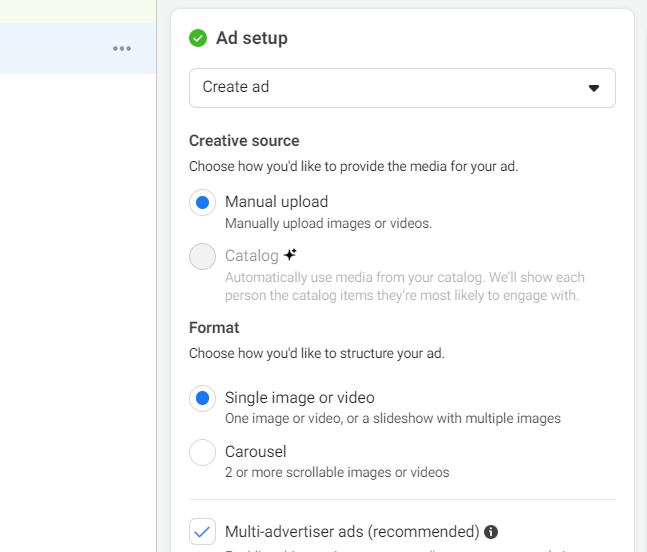The image size is (647, 552).
Task: Click the Single image or video label
Action: click(x=299, y=398)
